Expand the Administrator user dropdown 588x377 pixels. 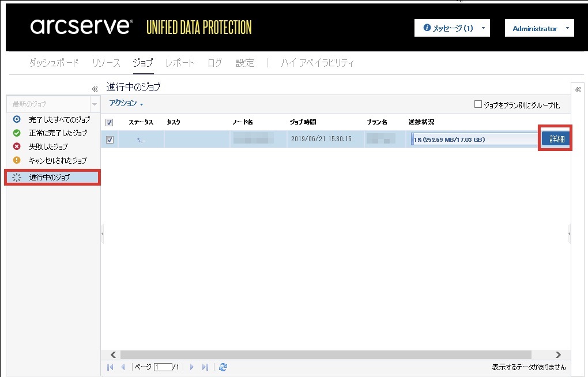tap(539, 28)
